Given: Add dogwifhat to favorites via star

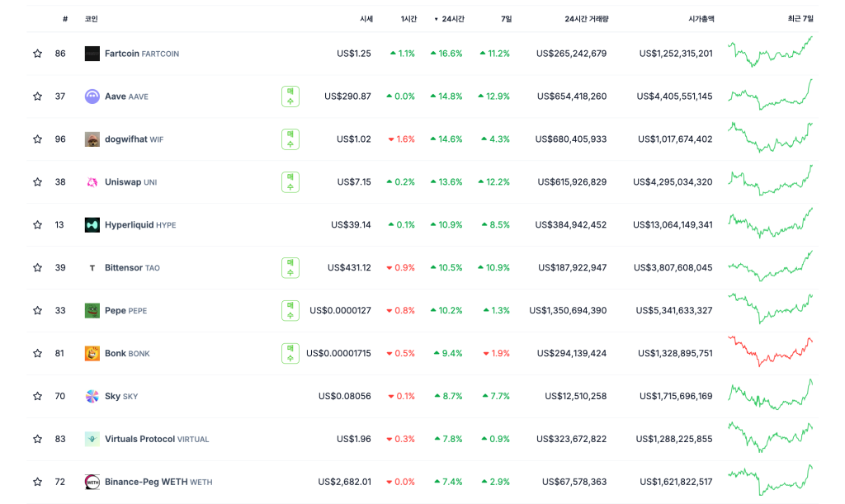Looking at the screenshot, I should 37,139.
